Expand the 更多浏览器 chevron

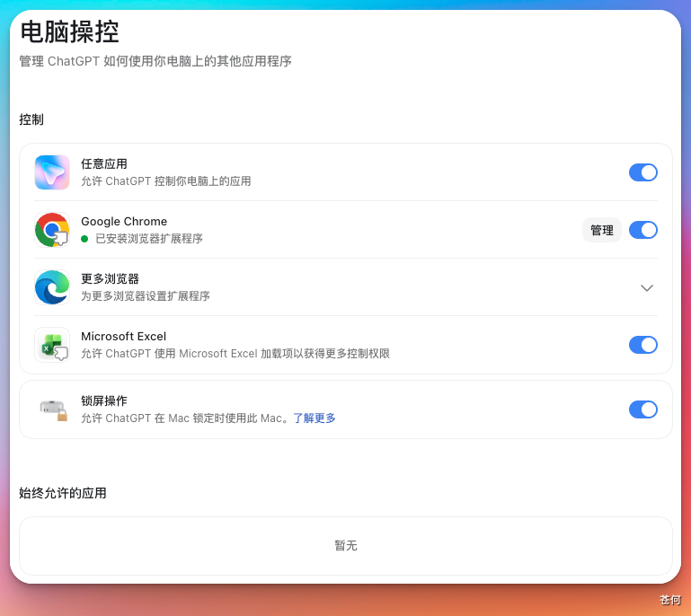click(646, 288)
